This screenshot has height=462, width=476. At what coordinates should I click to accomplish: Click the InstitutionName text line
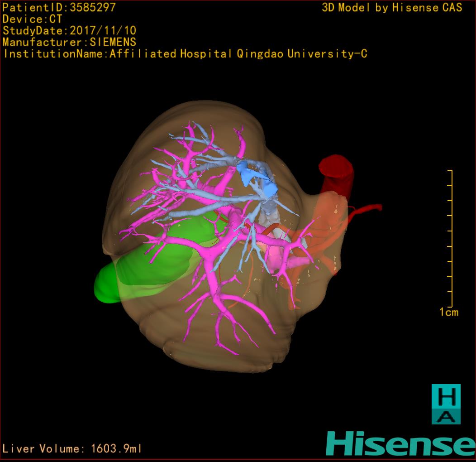tap(185, 54)
